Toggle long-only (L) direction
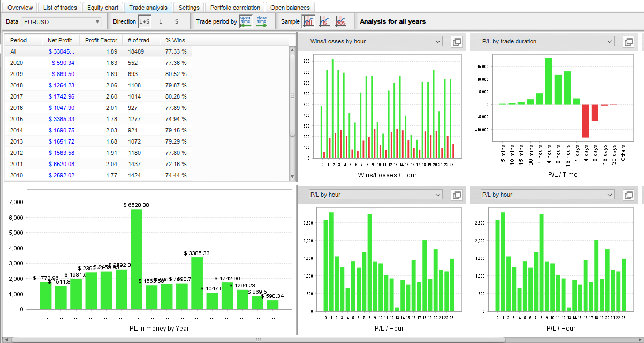 [161, 21]
